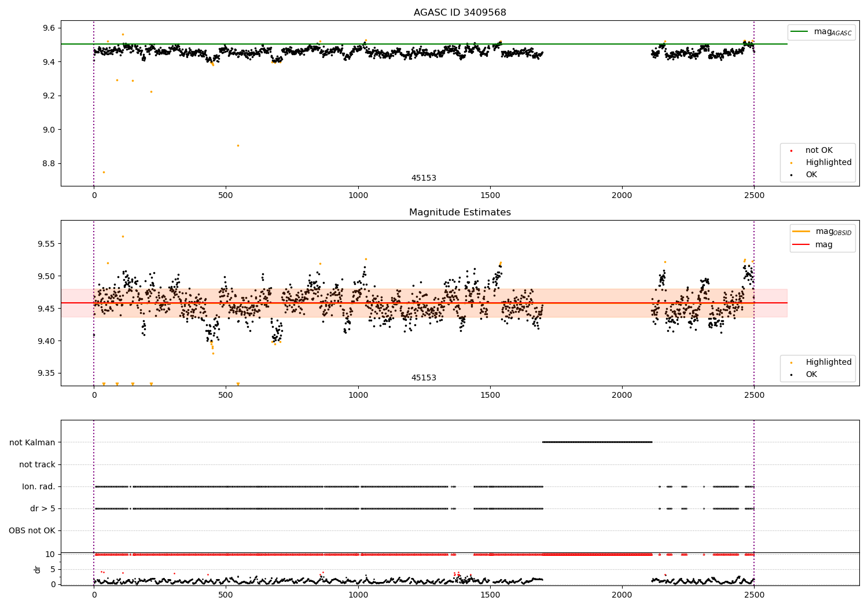Click the "dr > 5" row label
This screenshot has width=868, height=608.
(43, 508)
